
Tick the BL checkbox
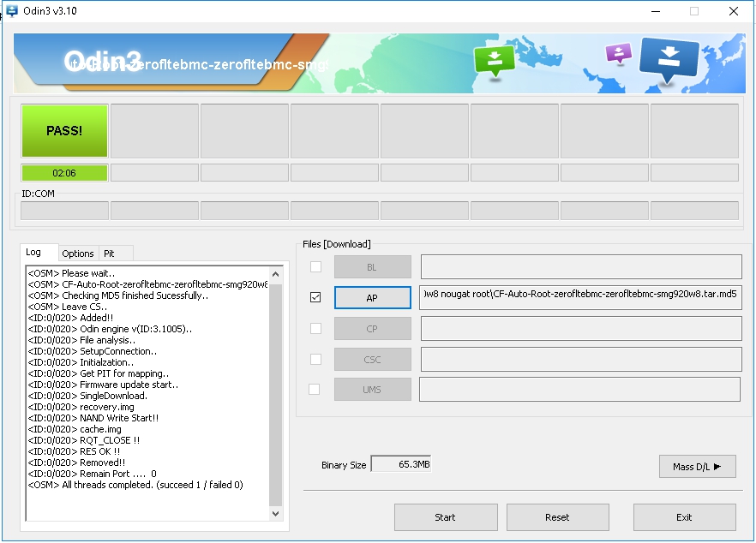(x=315, y=267)
